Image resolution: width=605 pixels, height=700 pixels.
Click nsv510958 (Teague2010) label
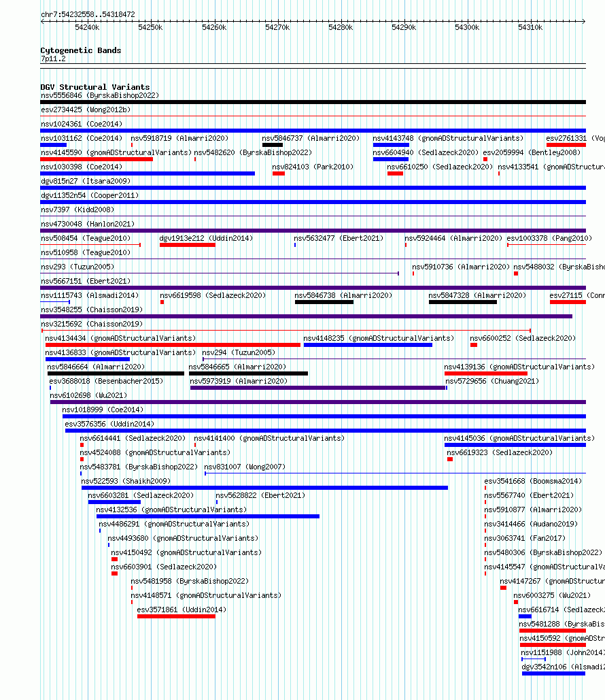click(86, 252)
